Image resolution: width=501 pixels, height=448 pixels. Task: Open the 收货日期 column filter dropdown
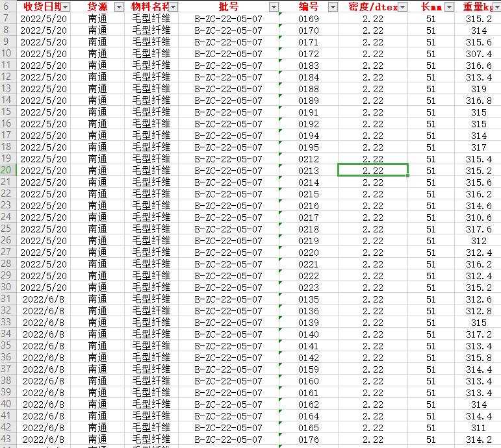(65, 7)
